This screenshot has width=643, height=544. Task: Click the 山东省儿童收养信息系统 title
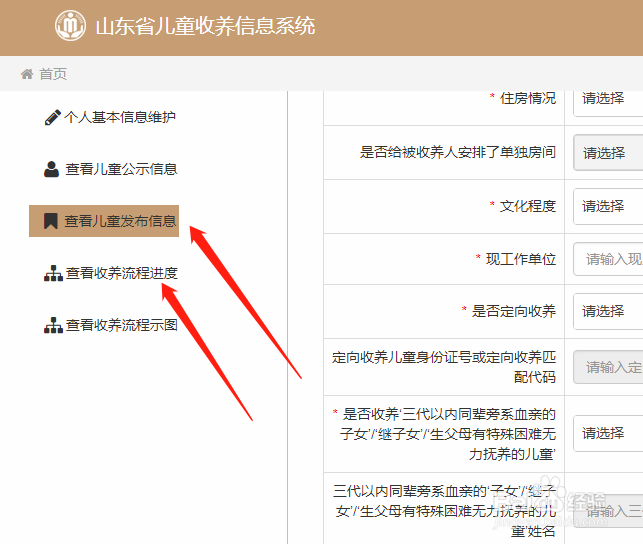tap(205, 26)
